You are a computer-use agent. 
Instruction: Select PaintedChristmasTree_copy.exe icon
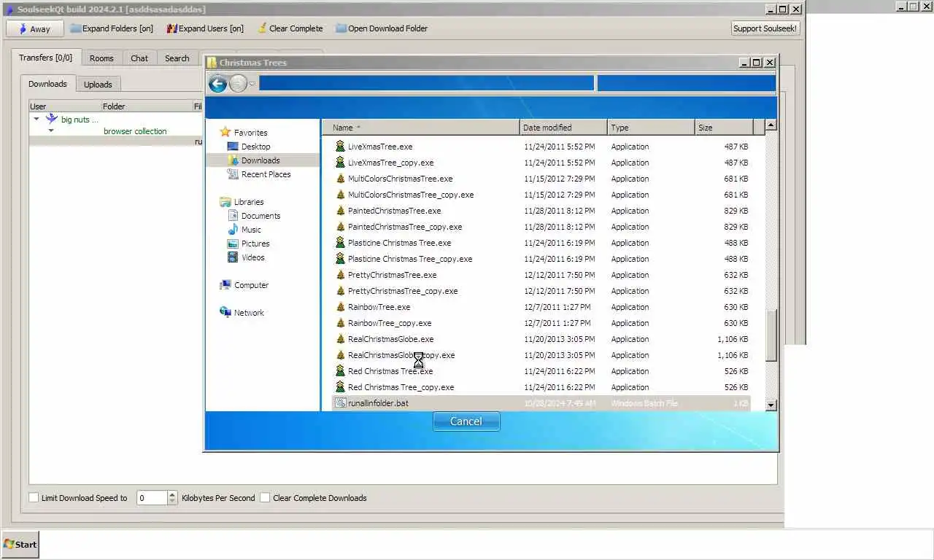pos(340,227)
